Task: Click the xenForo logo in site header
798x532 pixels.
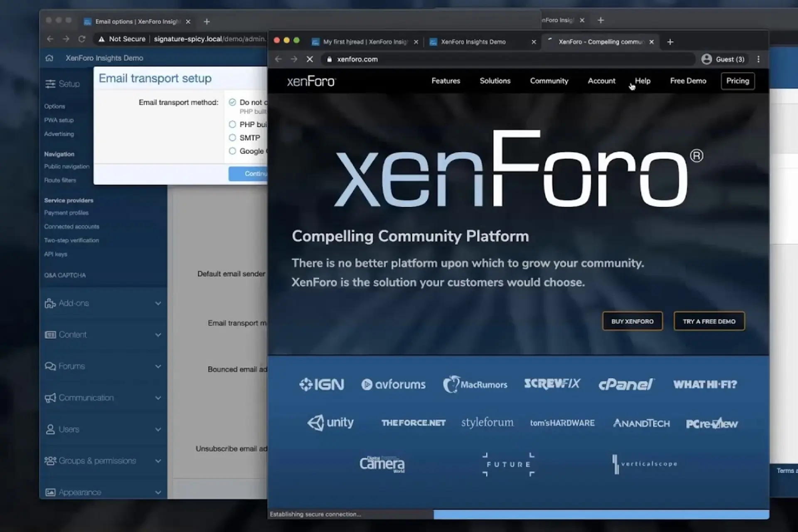Action: click(311, 81)
